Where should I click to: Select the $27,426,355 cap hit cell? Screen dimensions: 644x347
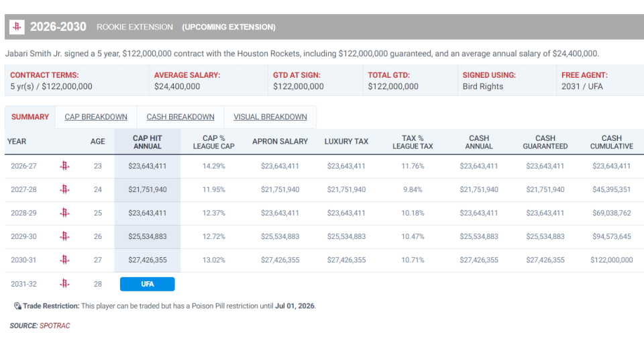[x=148, y=260]
